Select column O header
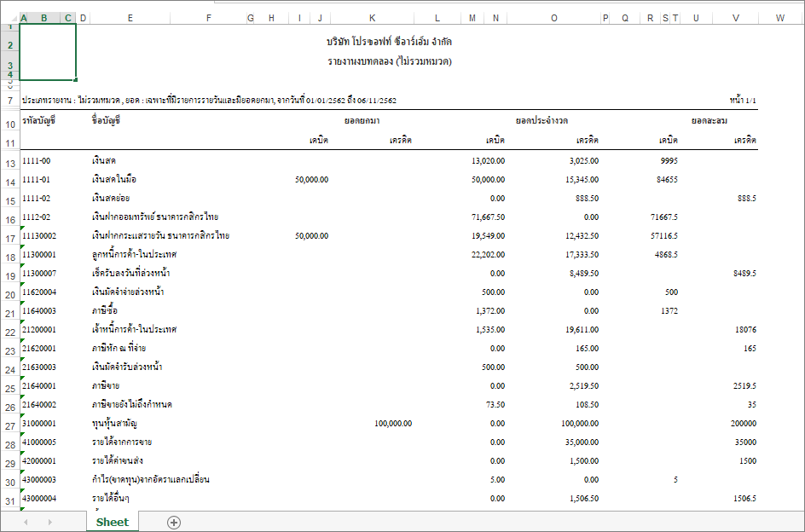Image resolution: width=805 pixels, height=532 pixels. coord(554,18)
